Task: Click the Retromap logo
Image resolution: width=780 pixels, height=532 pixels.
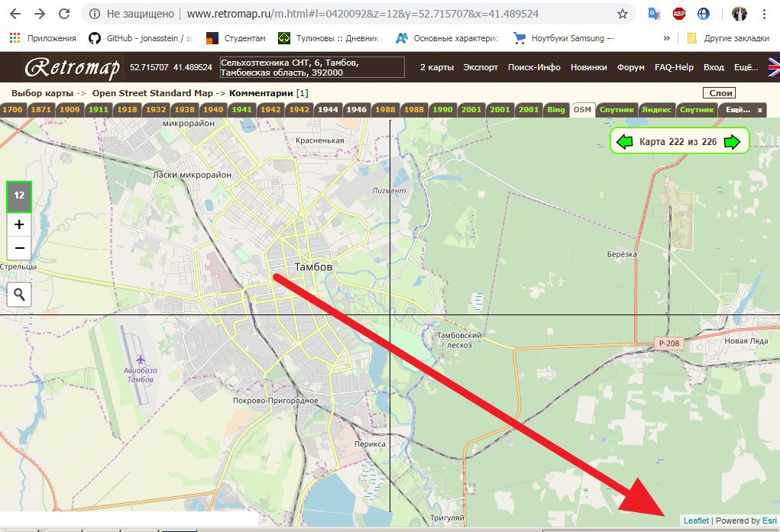Action: coord(73,68)
